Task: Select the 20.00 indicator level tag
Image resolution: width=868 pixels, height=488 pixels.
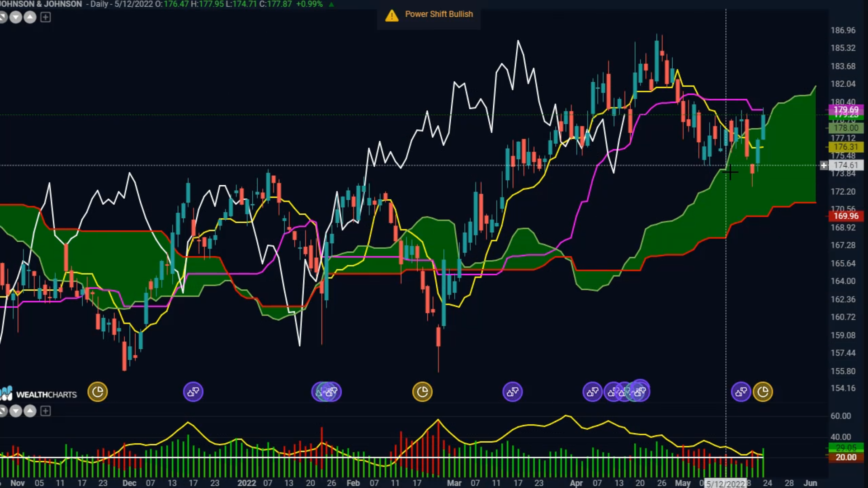Action: point(846,457)
